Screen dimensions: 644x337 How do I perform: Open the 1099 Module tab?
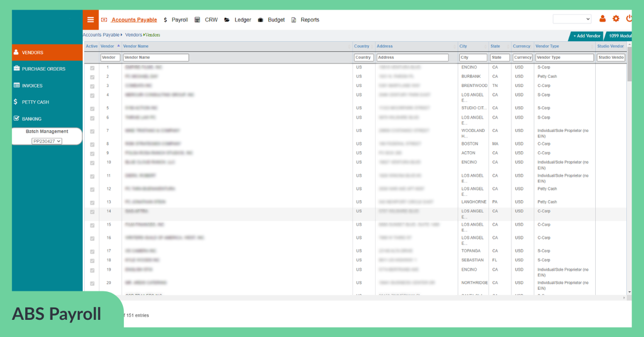617,36
